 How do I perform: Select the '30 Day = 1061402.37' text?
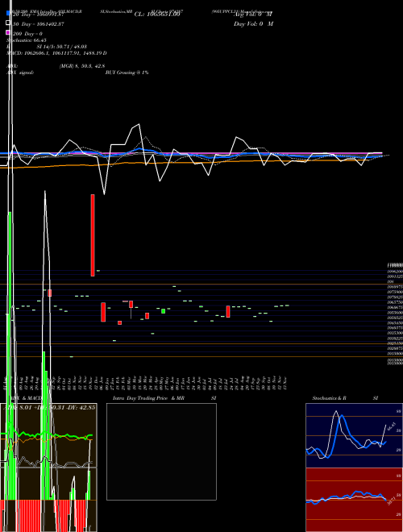(x=39, y=24)
